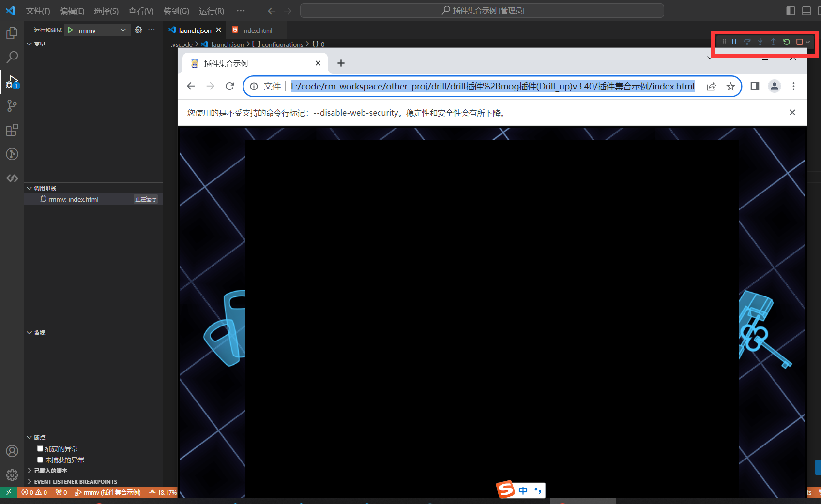Click the Chrome address bar URL

[493, 87]
